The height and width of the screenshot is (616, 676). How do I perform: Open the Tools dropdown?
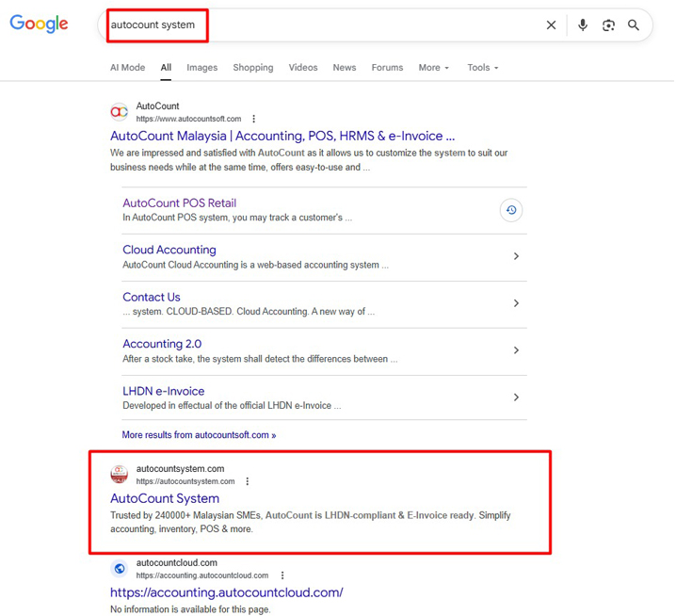pos(483,68)
